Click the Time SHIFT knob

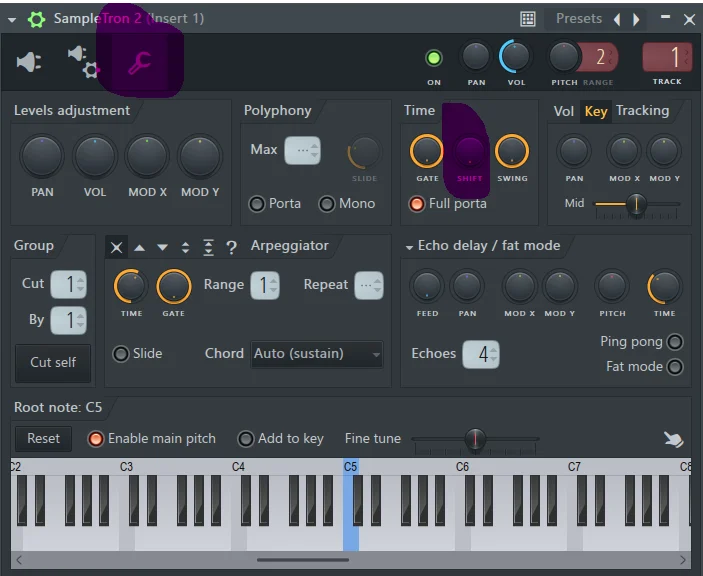pyautogui.click(x=469, y=151)
